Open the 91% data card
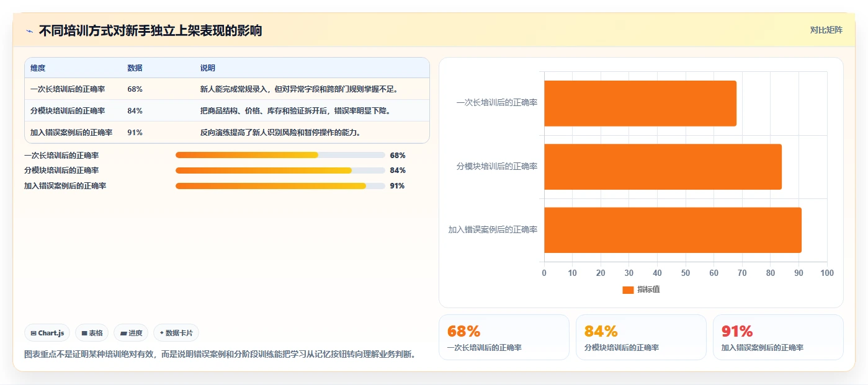Screen dimensions: 868x385 click(x=778, y=337)
